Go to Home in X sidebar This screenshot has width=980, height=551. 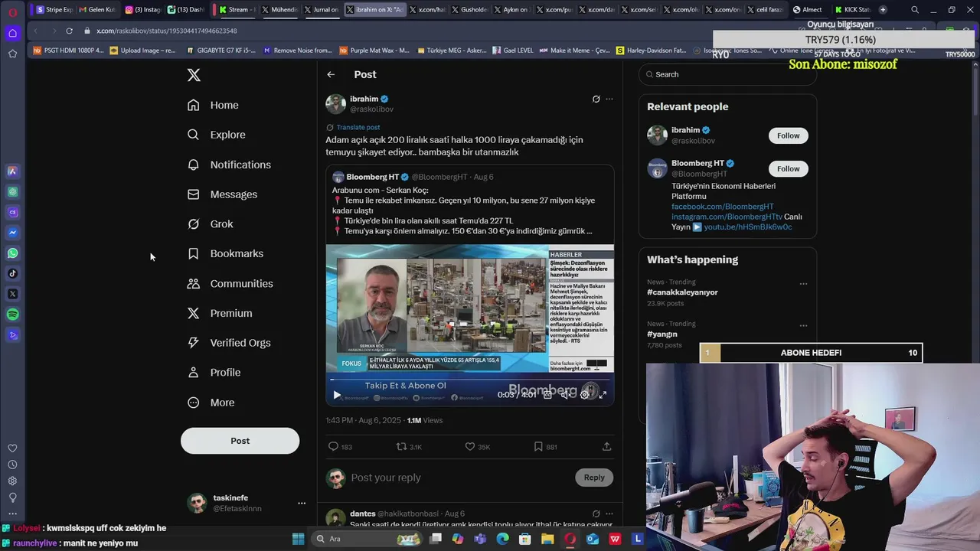click(x=214, y=105)
